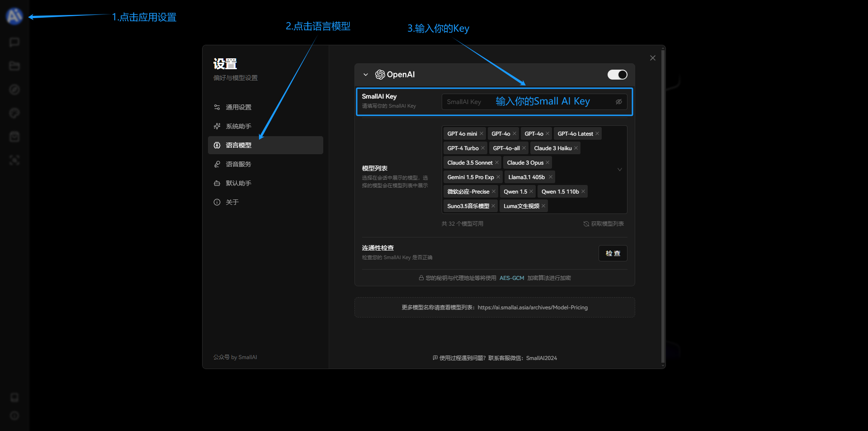The image size is (868, 431).
Task: Close the settings dialog with X
Action: pyautogui.click(x=652, y=58)
